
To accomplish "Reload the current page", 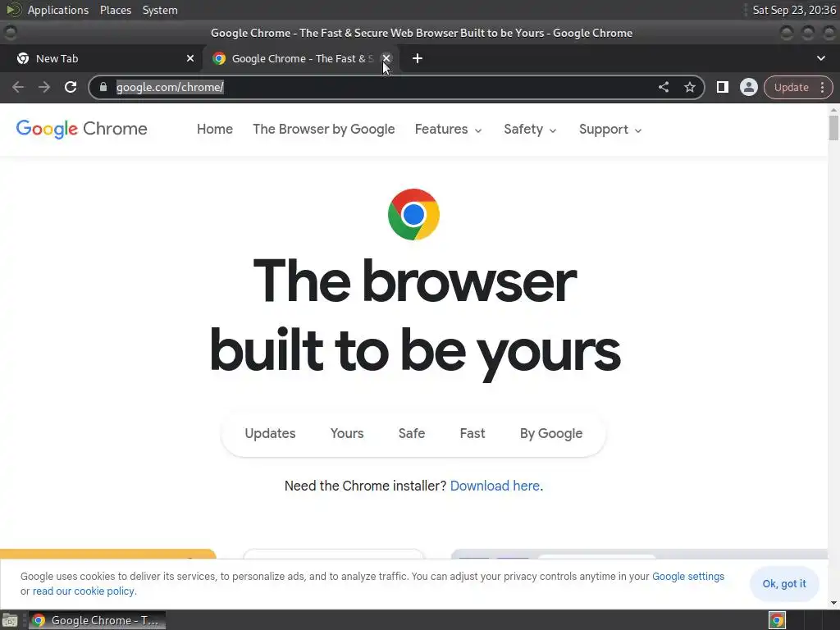I will (71, 87).
